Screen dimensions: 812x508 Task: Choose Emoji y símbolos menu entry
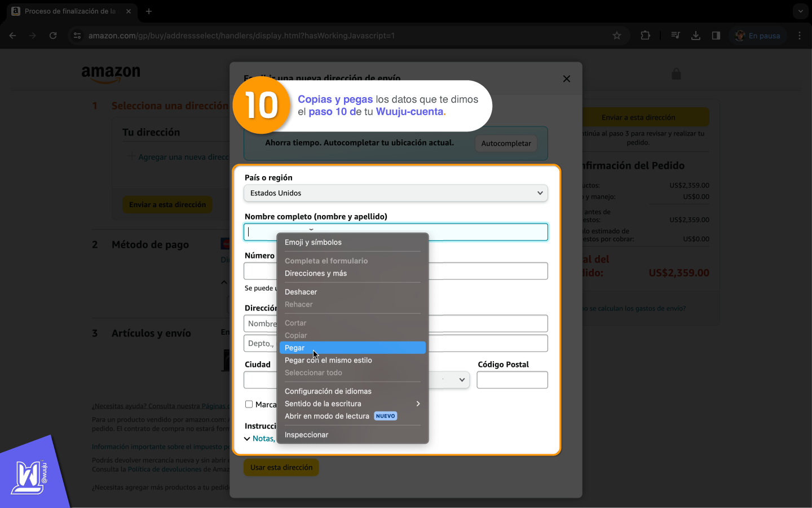point(313,242)
